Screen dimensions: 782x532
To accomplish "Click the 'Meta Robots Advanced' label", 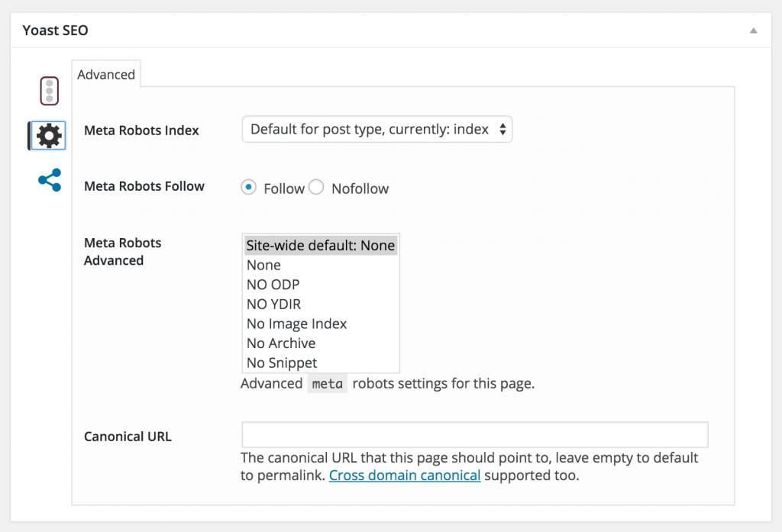I will [123, 251].
